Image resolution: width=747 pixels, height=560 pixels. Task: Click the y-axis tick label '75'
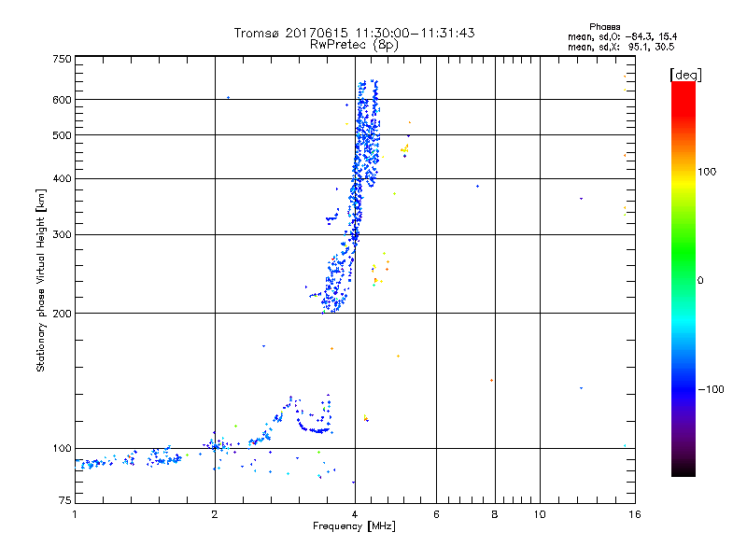[x=65, y=500]
